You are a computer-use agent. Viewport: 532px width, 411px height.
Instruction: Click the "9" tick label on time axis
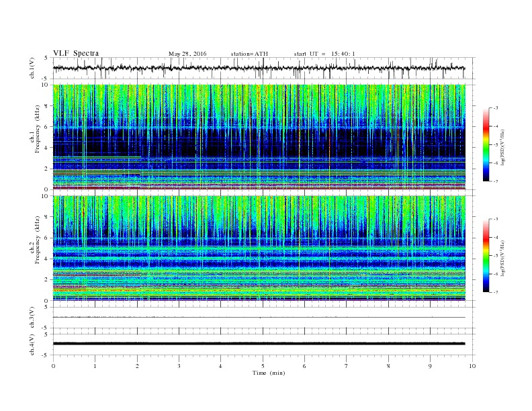tap(430, 366)
